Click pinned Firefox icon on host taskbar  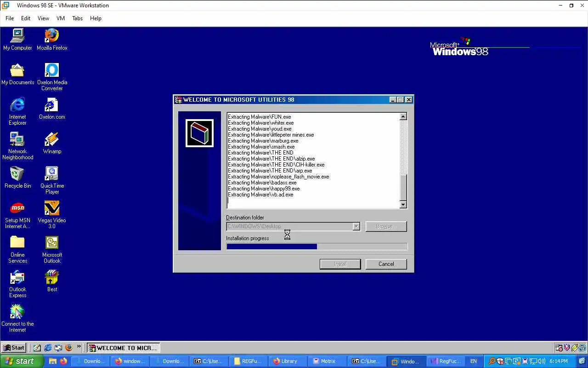point(63,361)
